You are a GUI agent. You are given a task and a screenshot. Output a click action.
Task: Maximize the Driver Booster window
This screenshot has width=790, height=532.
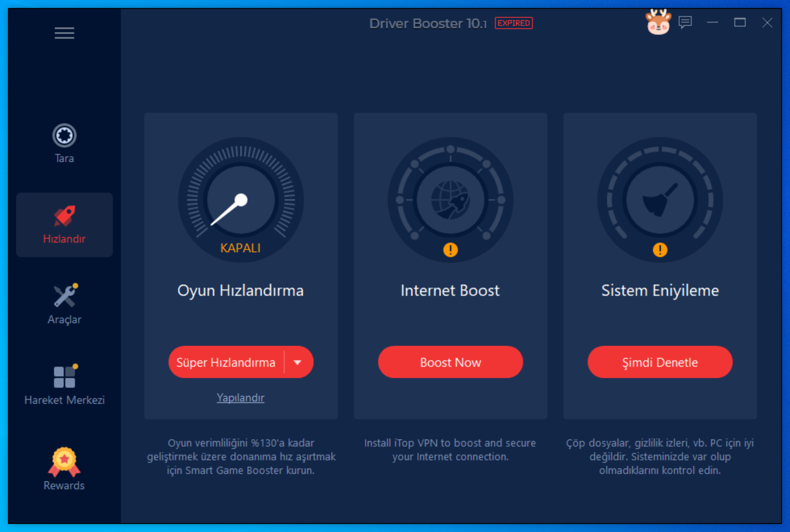pos(740,22)
